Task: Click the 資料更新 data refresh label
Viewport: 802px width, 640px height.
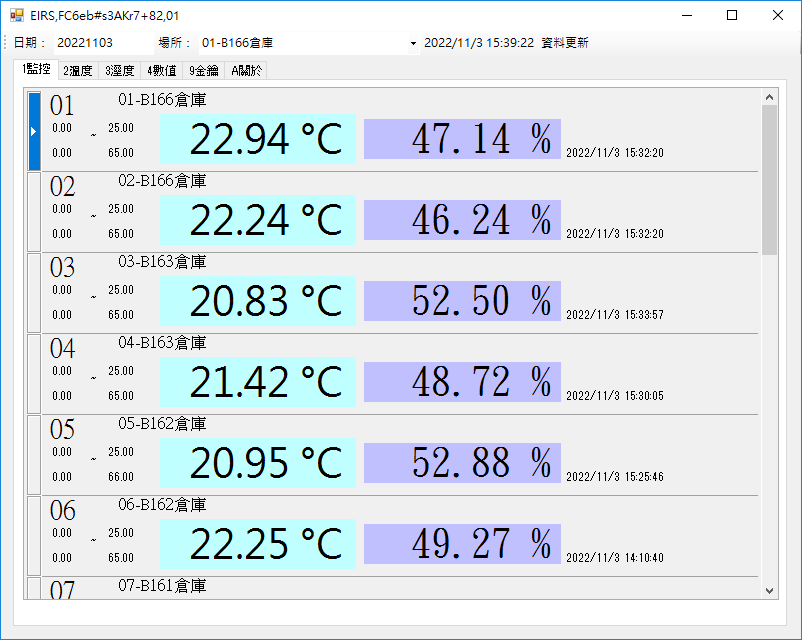Action: [x=564, y=43]
